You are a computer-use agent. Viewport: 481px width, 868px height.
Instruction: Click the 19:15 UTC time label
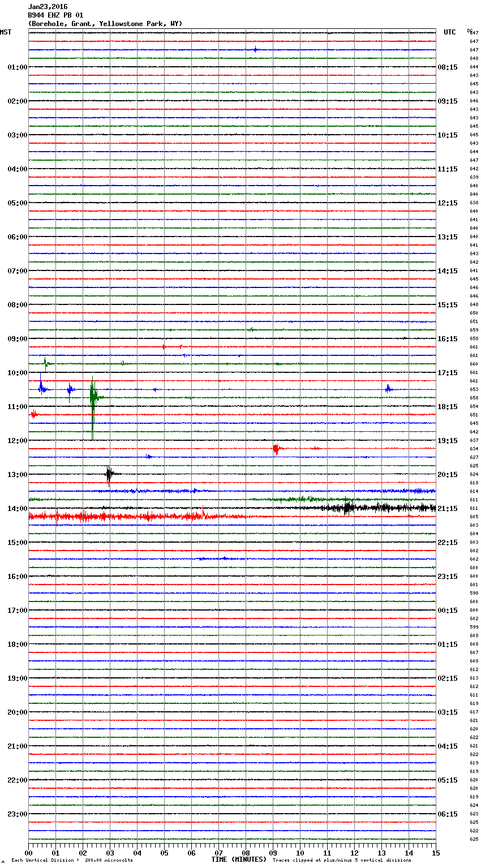click(x=448, y=441)
